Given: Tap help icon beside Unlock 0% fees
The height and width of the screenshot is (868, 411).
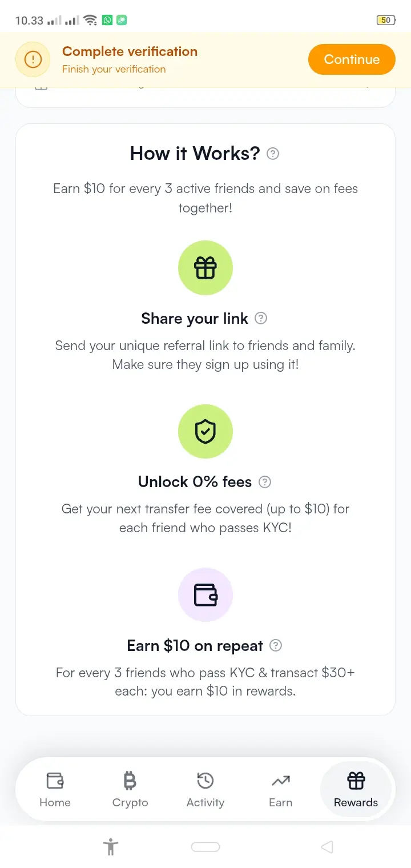Looking at the screenshot, I should point(265,482).
